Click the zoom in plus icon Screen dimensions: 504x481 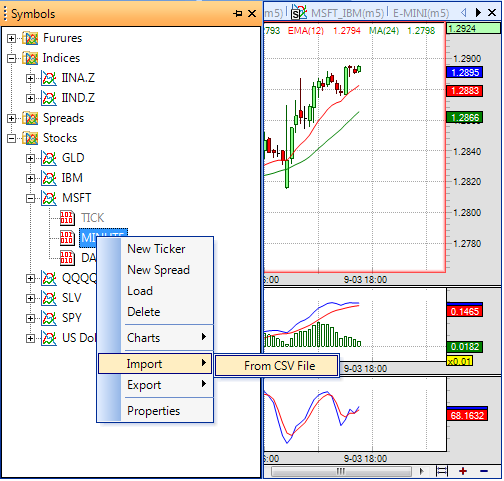click(x=463, y=471)
